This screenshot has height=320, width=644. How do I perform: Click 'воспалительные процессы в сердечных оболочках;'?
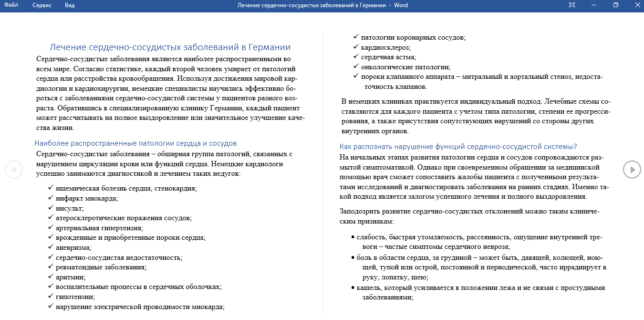coord(138,287)
